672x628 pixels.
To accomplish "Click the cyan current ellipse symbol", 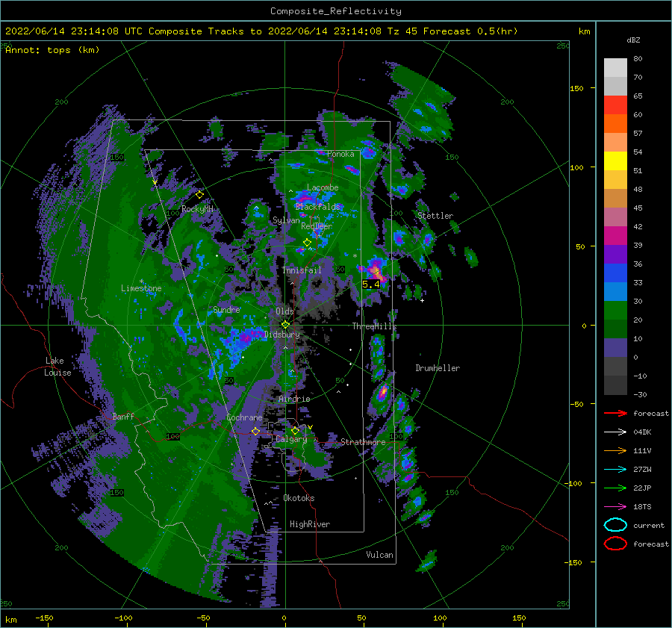I will point(615,525).
